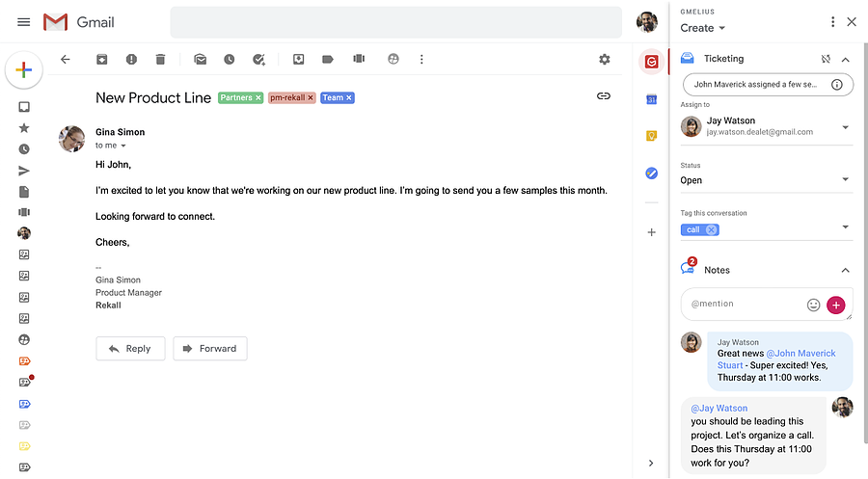Viewport: 868px width, 479px height.
Task: Toggle the sync icon next to Ticketing
Action: click(x=826, y=59)
